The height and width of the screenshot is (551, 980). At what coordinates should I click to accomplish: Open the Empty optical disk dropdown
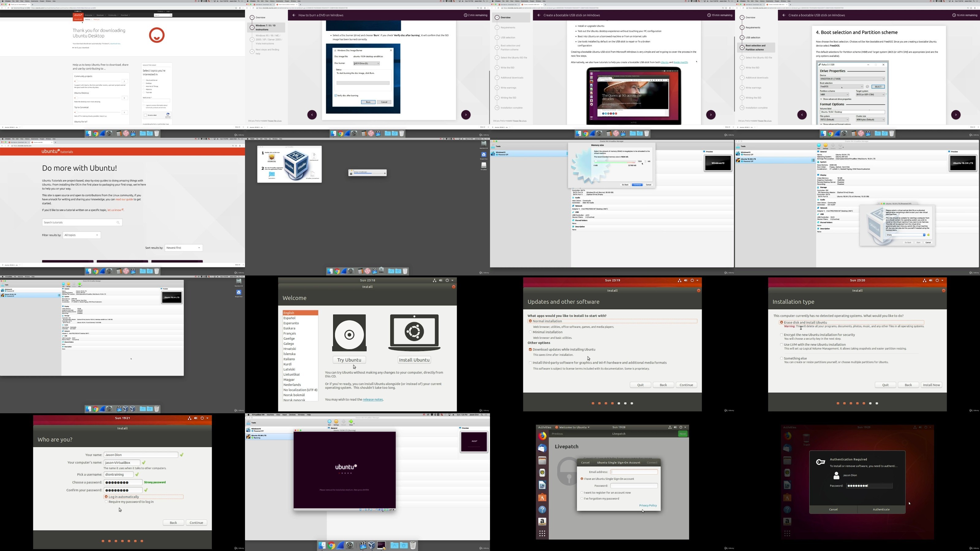coord(906,235)
